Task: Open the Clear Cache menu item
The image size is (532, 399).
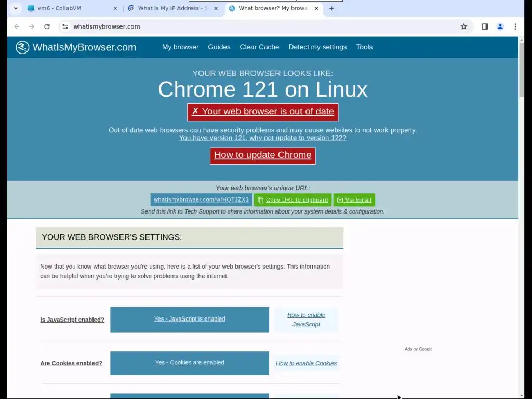Action: coord(259,47)
